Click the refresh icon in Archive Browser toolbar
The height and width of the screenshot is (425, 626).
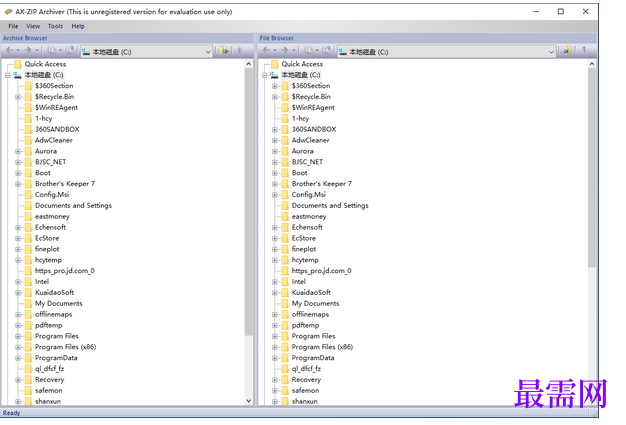[x=70, y=50]
